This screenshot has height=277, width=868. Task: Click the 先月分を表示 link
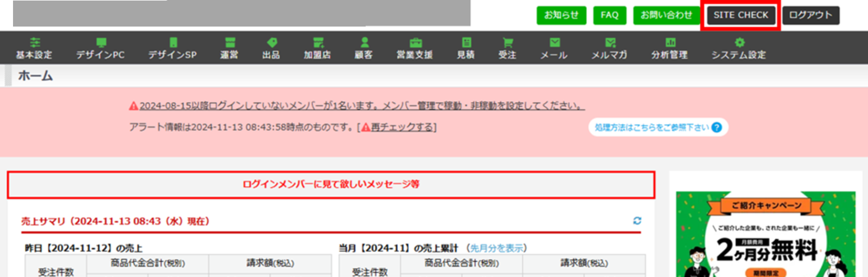pos(497,248)
